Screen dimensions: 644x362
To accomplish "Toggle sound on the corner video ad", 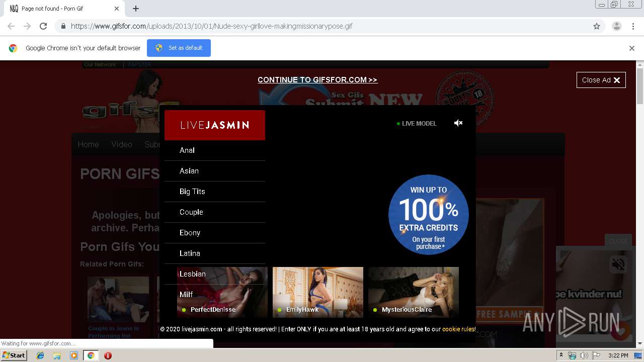I will click(618, 264).
